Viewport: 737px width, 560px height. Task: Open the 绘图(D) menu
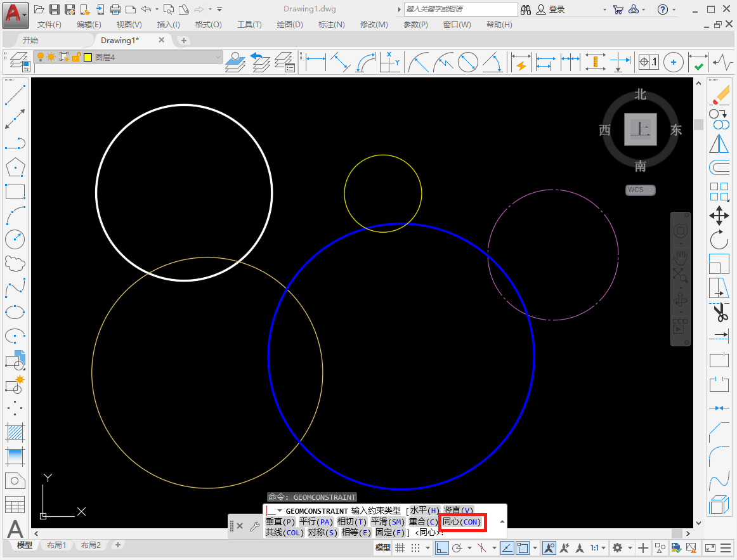click(x=290, y=24)
